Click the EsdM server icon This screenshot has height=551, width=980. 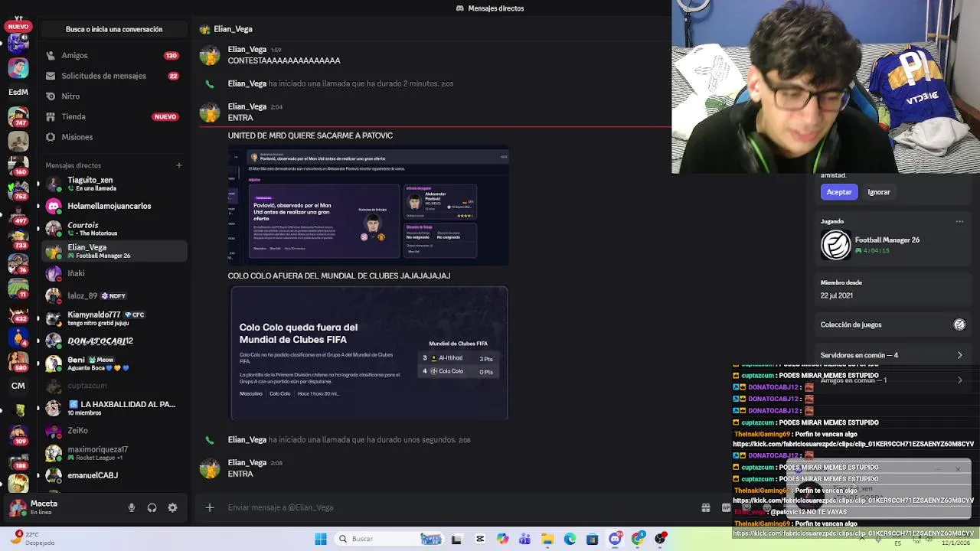pos(18,92)
